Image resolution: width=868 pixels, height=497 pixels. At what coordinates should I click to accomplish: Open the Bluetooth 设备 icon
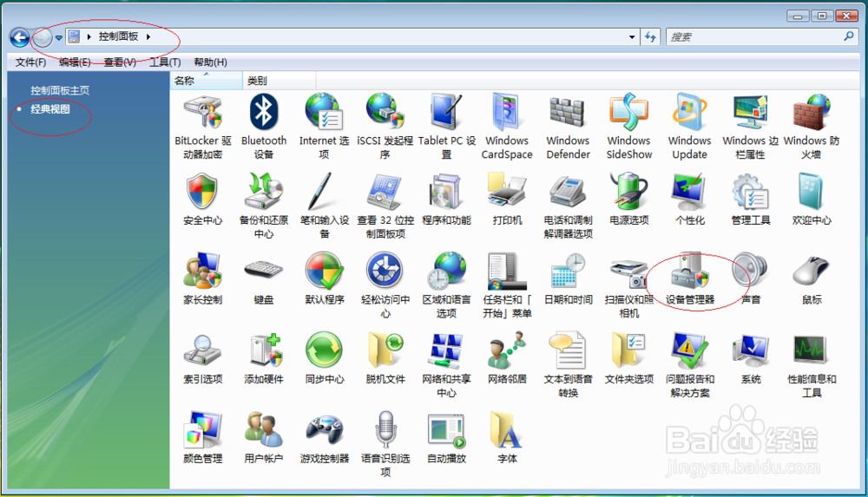tap(264, 113)
